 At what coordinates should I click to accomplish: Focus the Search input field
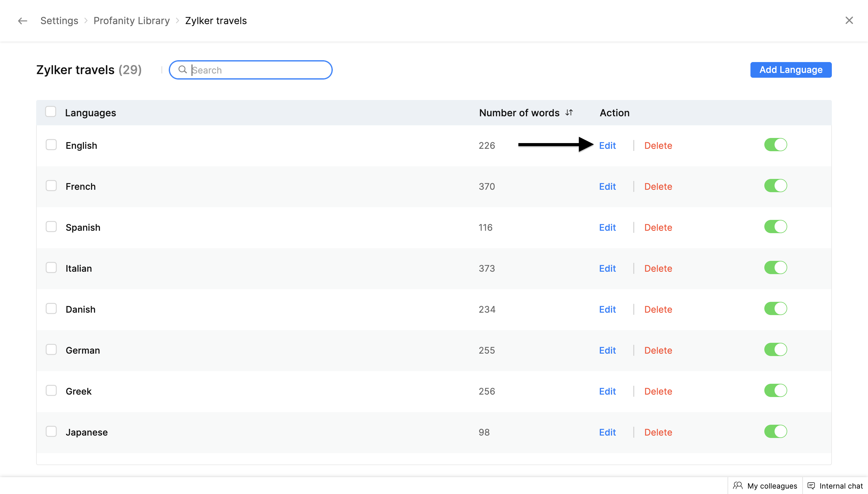pyautogui.click(x=258, y=70)
